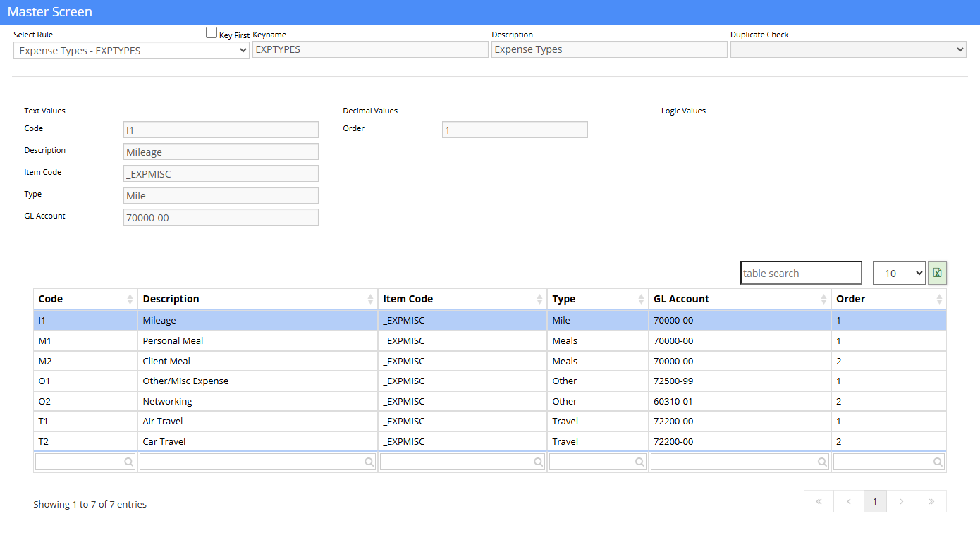The image size is (980, 547).
Task: Click the table search field
Action: tap(801, 273)
